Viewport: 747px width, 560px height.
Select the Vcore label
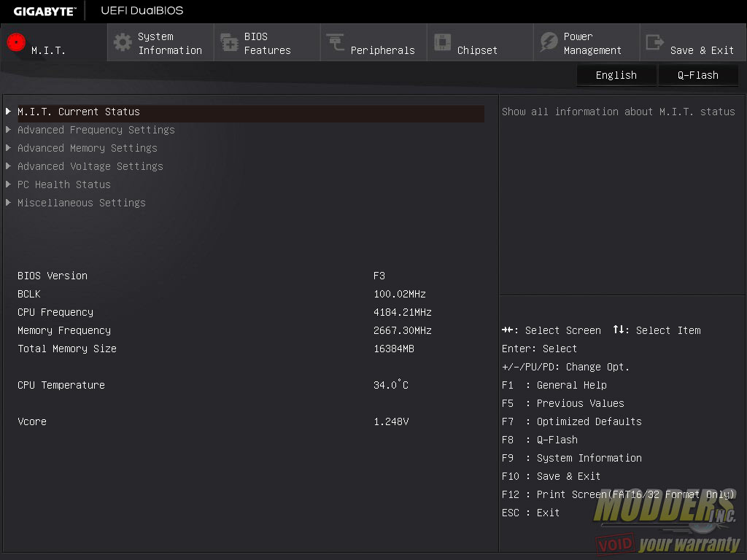click(32, 421)
